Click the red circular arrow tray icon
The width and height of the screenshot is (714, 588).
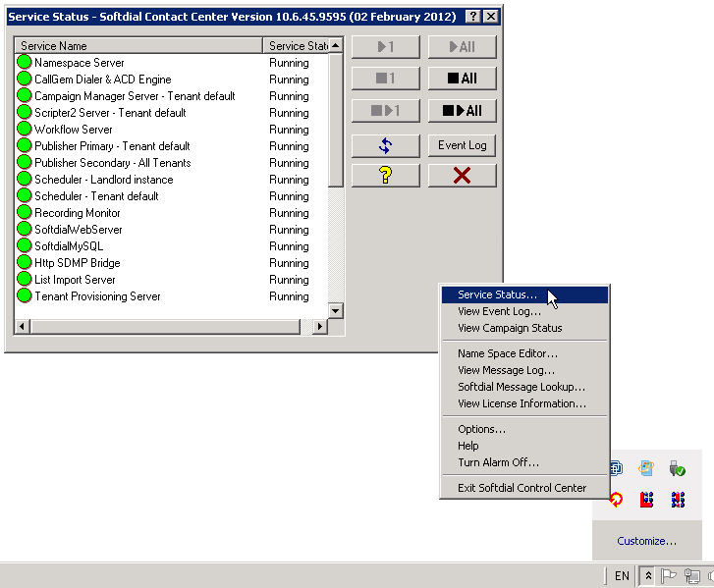616,500
